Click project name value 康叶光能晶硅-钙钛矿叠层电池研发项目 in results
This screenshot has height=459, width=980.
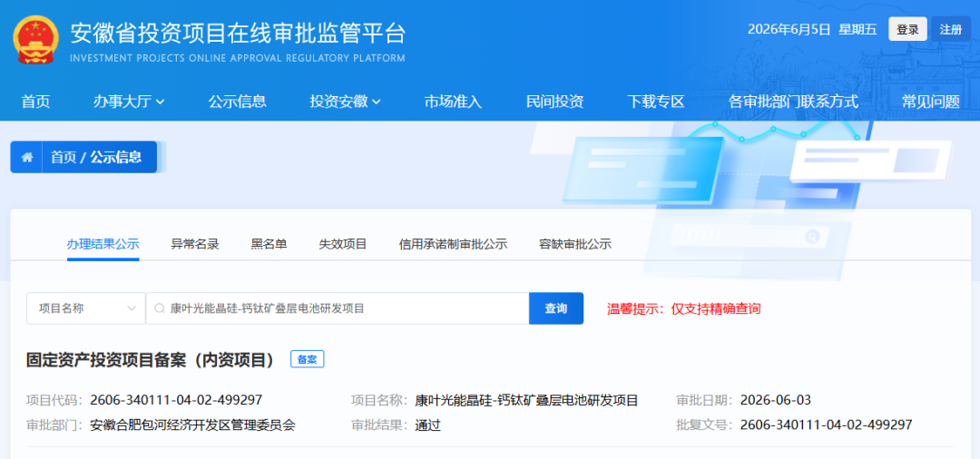click(526, 400)
